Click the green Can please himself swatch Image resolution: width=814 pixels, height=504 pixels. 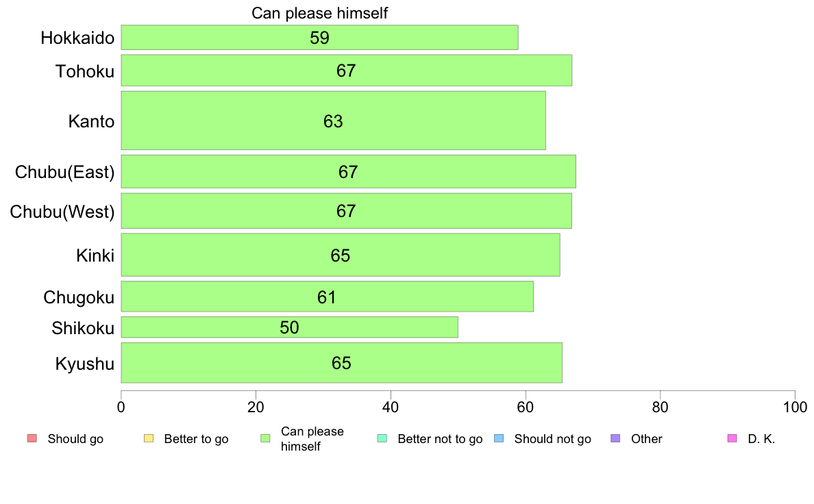click(x=265, y=438)
